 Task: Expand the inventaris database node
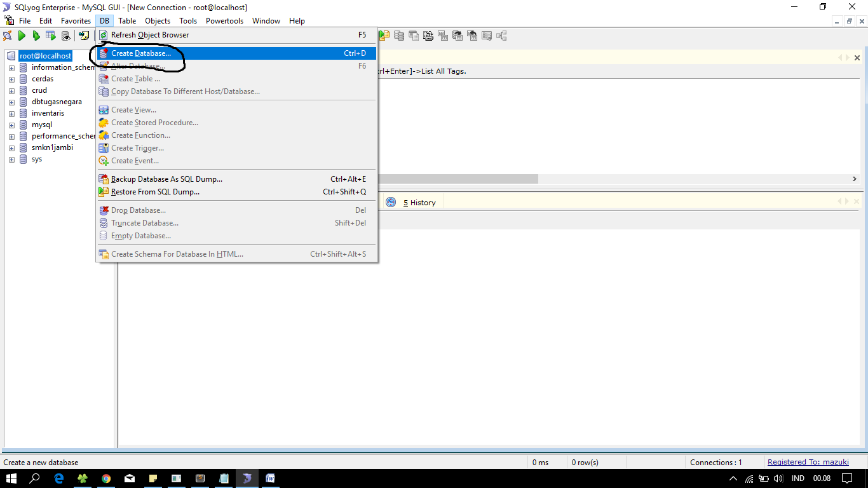(11, 114)
